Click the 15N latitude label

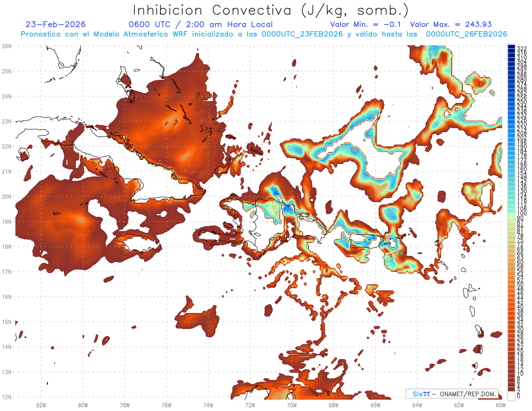click(7, 321)
